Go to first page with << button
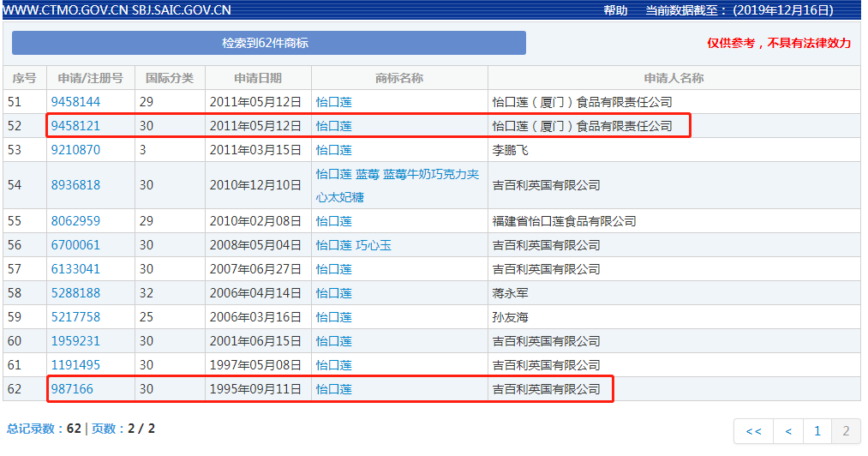Screen dimensions: 868x456 pyautogui.click(x=753, y=431)
